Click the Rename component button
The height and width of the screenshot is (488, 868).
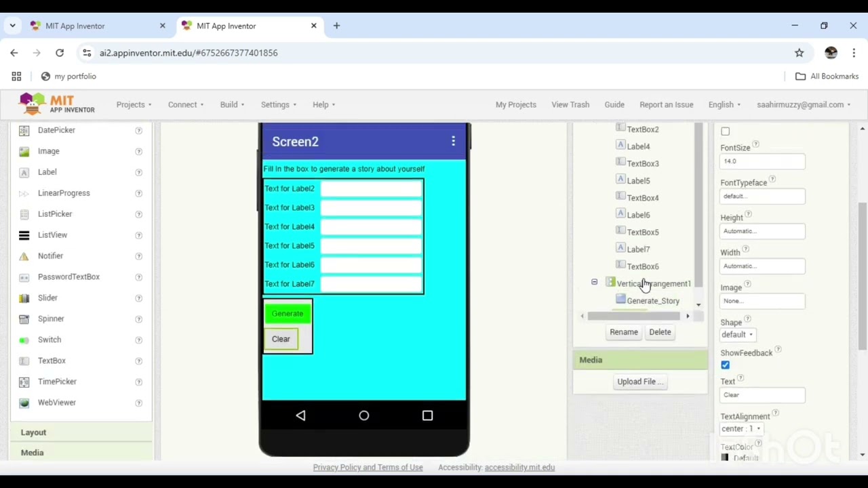coord(623,332)
